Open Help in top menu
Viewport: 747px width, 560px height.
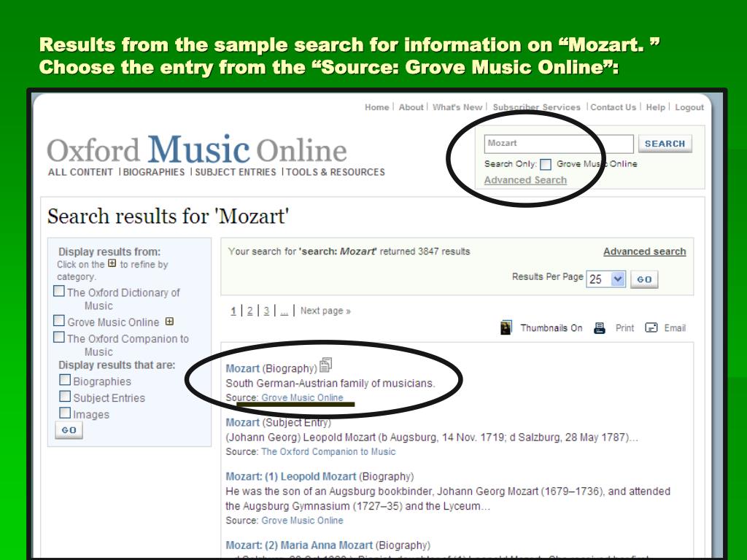(x=656, y=107)
